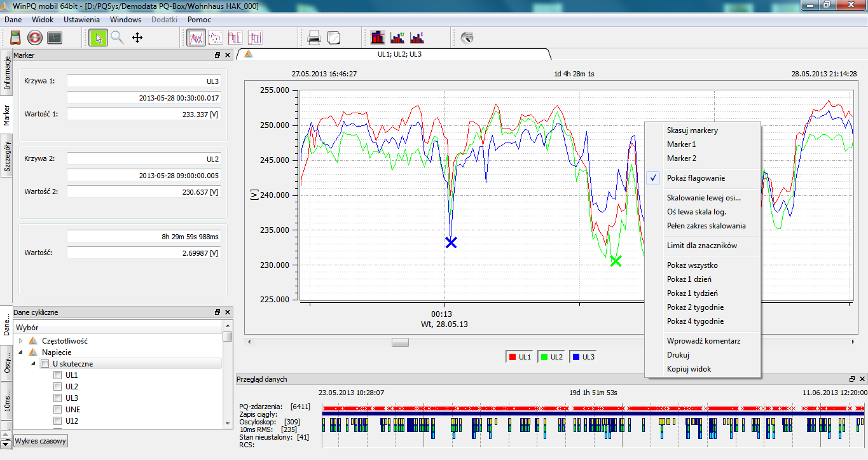Screen dimensions: 868x460
Task: Tick the UL3 checkbox in tree
Action: click(x=58, y=398)
